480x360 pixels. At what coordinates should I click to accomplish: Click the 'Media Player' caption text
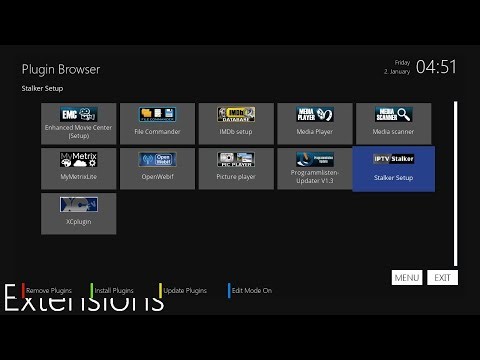315,132
